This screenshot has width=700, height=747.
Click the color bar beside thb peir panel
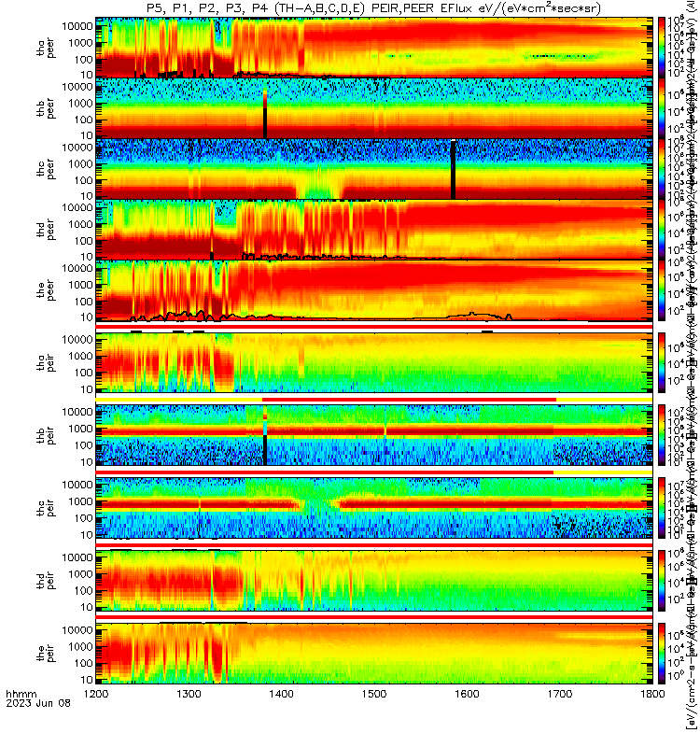click(662, 435)
